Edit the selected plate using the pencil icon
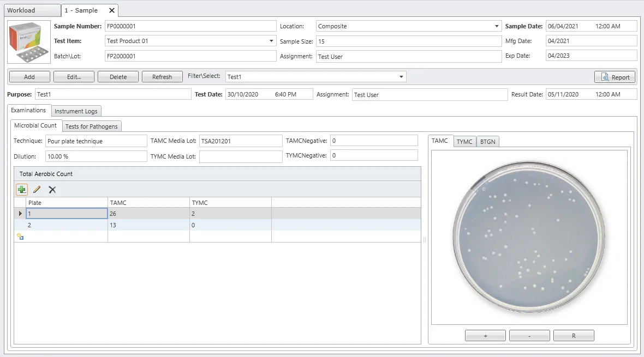 (37, 189)
